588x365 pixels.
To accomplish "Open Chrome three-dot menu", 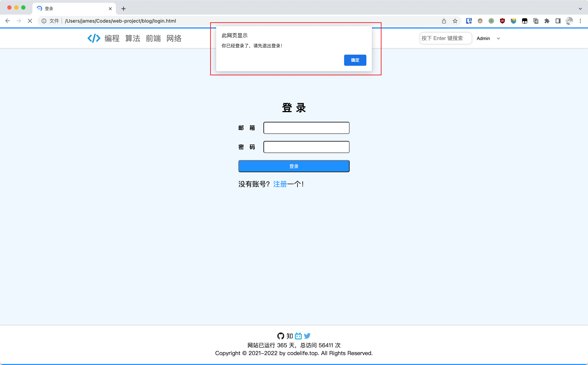I will coord(580,21).
